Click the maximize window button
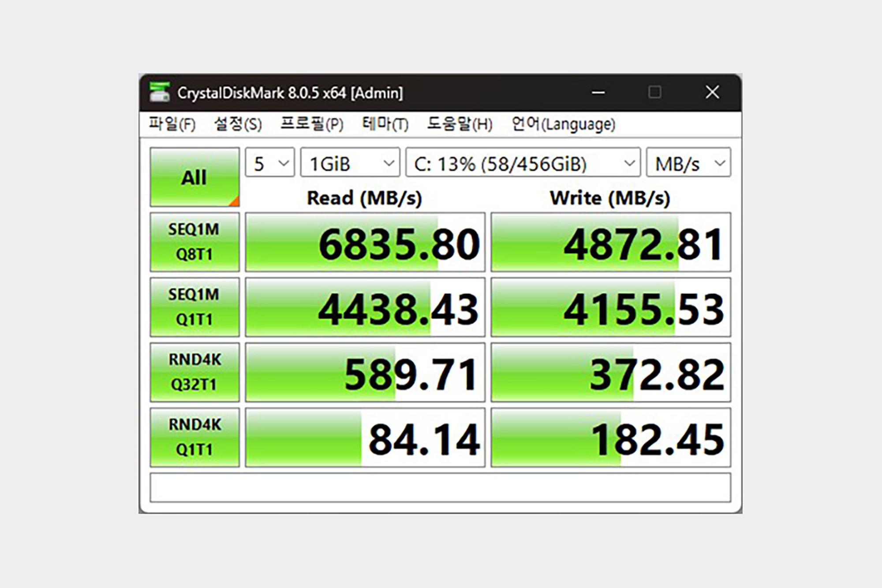 pyautogui.click(x=654, y=93)
